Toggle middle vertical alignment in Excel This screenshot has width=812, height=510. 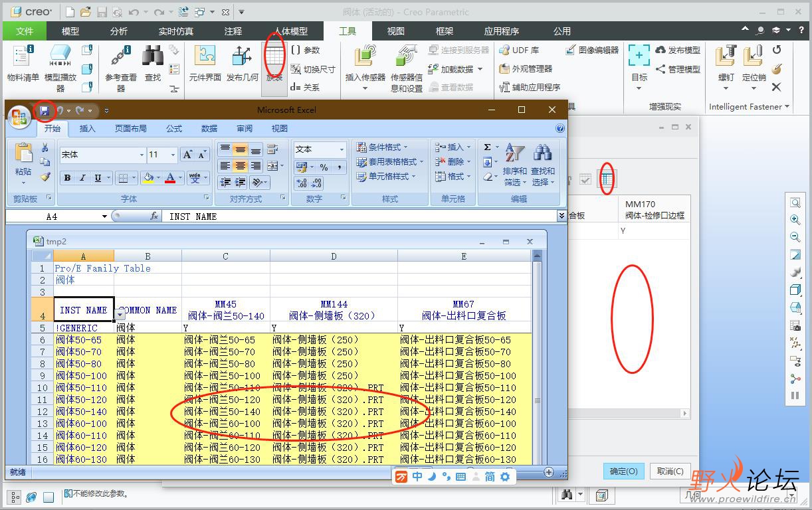tap(240, 149)
